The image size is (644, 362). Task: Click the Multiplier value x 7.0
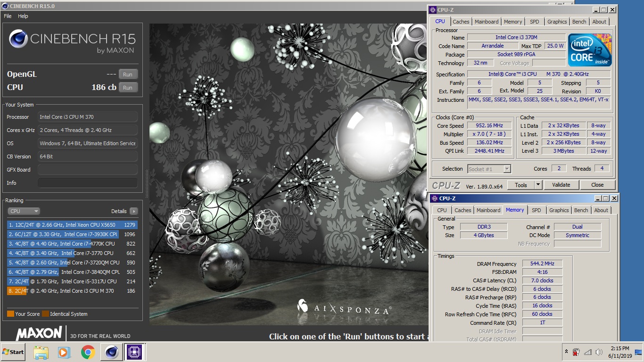coord(489,134)
